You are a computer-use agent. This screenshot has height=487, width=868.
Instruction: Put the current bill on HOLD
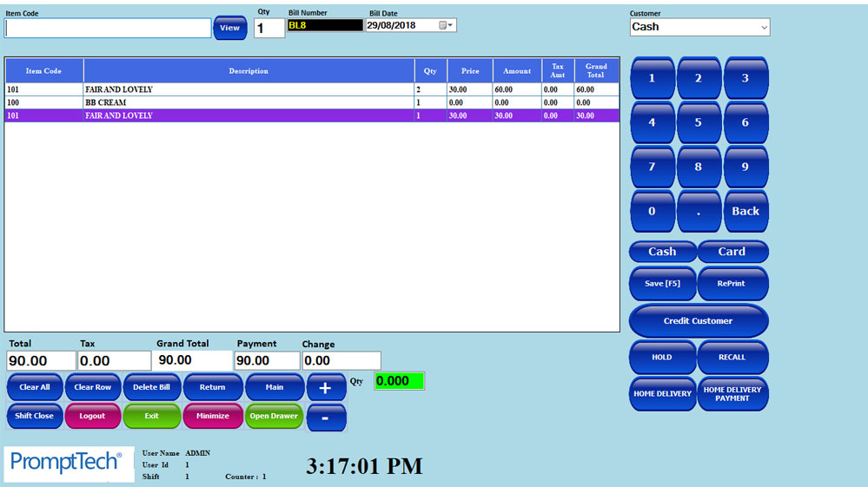pos(662,357)
